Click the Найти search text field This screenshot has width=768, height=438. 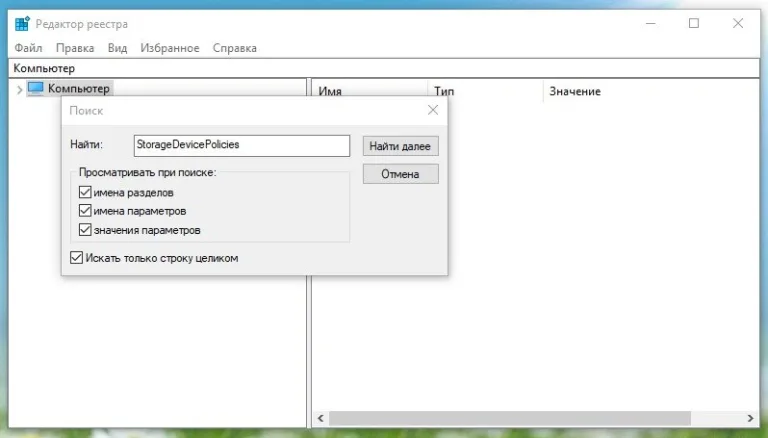pos(242,146)
